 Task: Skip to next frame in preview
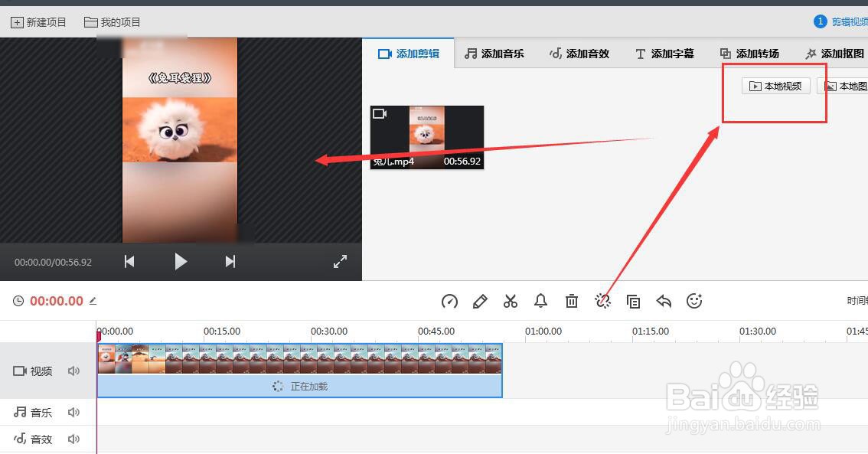coord(230,261)
